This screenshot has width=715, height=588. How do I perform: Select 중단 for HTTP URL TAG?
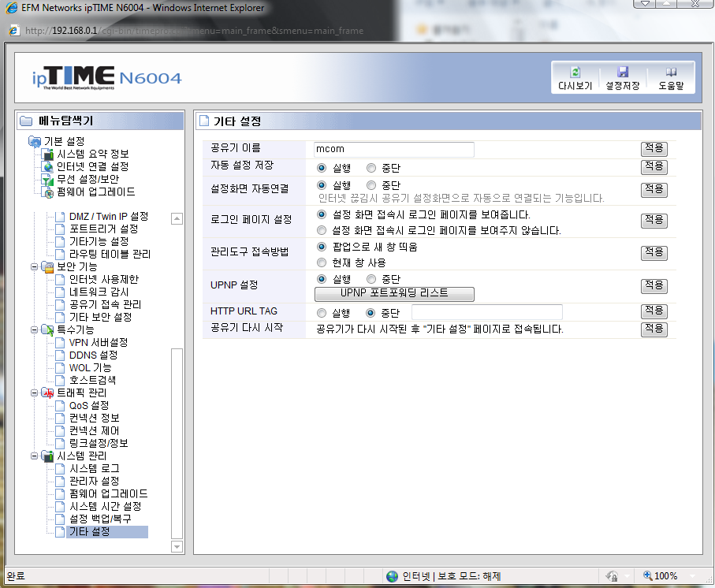point(371,313)
